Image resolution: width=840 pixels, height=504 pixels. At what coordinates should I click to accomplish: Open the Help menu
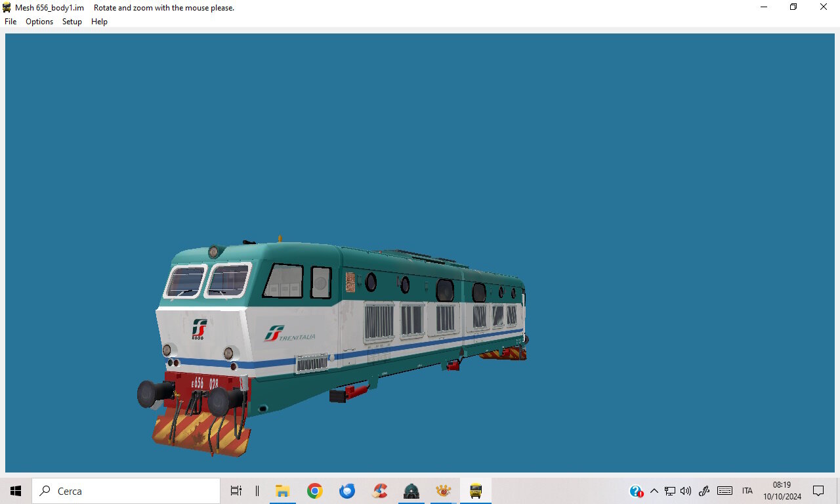[99, 22]
